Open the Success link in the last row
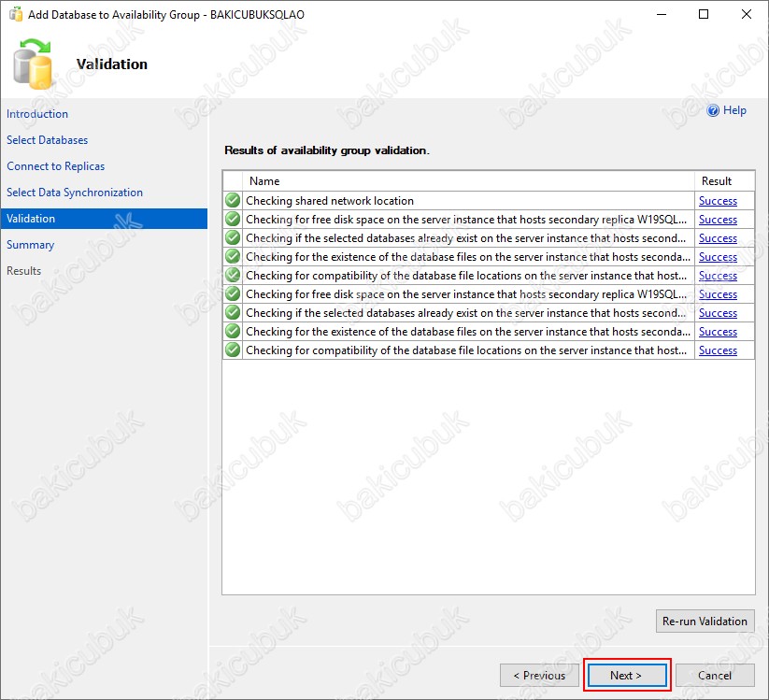769x700 pixels. click(718, 350)
